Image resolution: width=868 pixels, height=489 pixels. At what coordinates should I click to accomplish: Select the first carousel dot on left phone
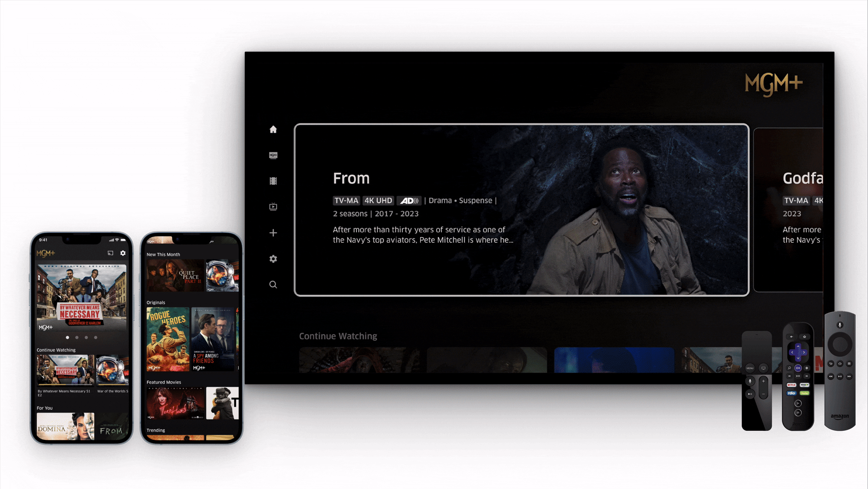pyautogui.click(x=67, y=337)
